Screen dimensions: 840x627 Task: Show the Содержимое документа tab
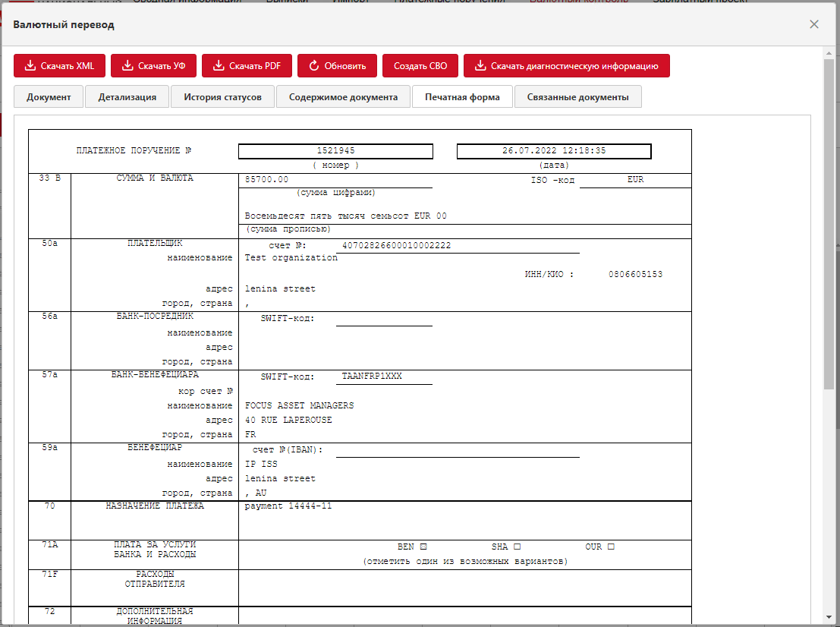pyautogui.click(x=344, y=97)
